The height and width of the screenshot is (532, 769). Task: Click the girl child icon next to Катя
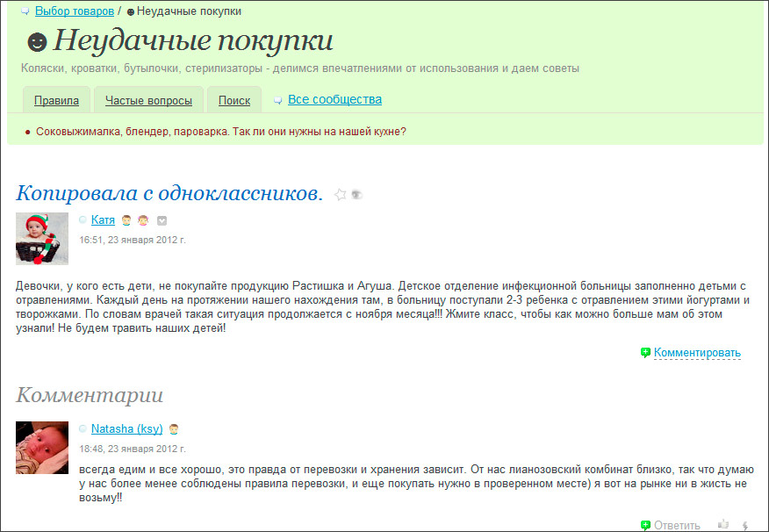click(x=143, y=220)
